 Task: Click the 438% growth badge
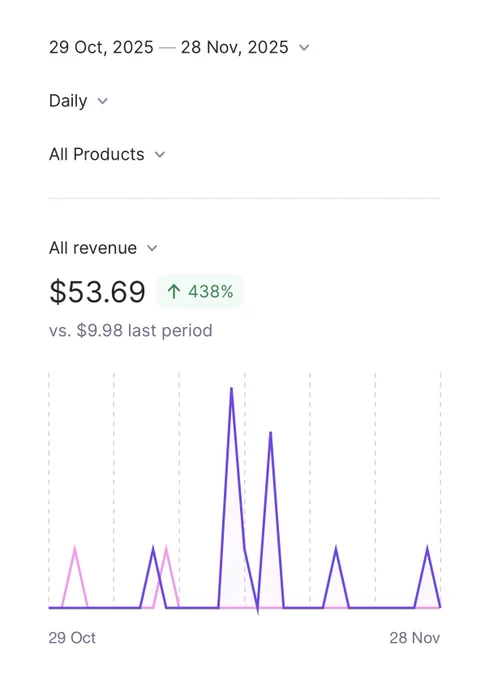pos(200,291)
